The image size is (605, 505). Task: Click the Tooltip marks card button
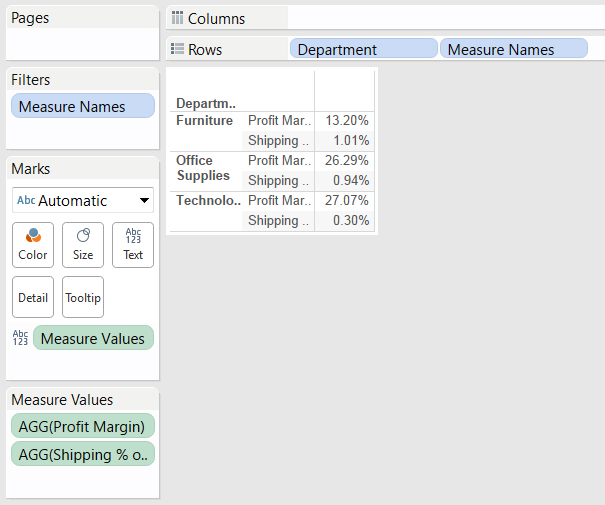[83, 297]
